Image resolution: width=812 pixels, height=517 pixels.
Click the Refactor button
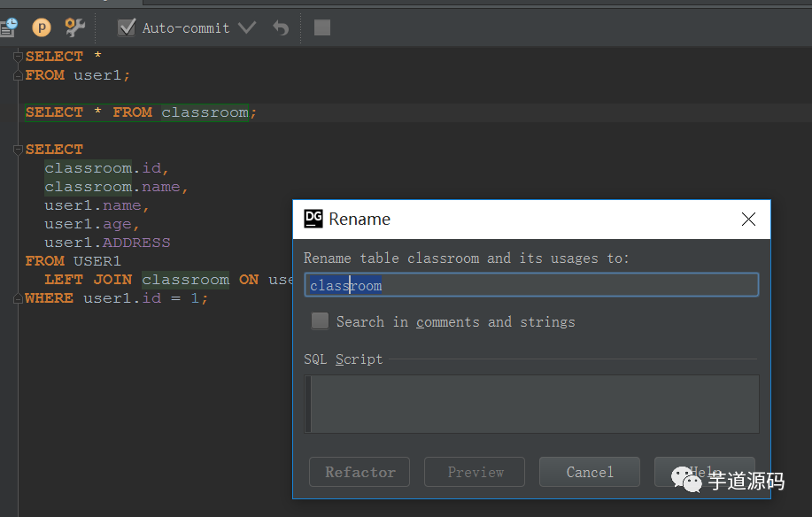point(360,472)
